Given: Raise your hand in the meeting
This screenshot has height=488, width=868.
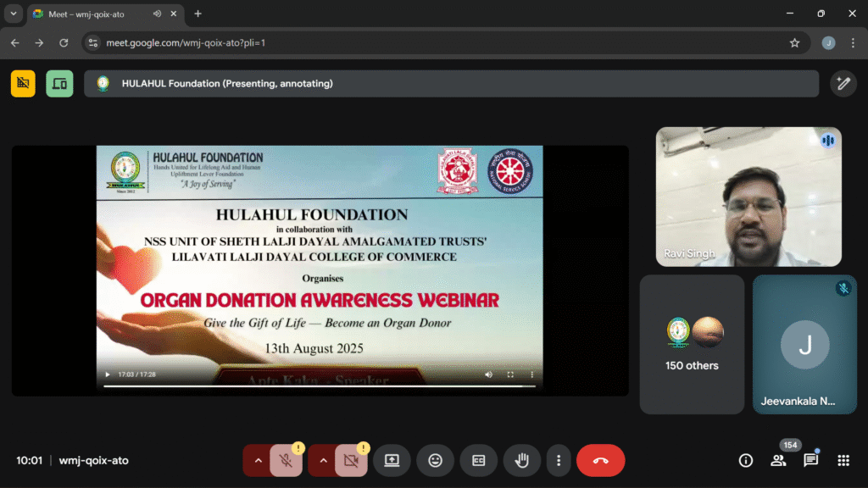Looking at the screenshot, I should coord(521,460).
